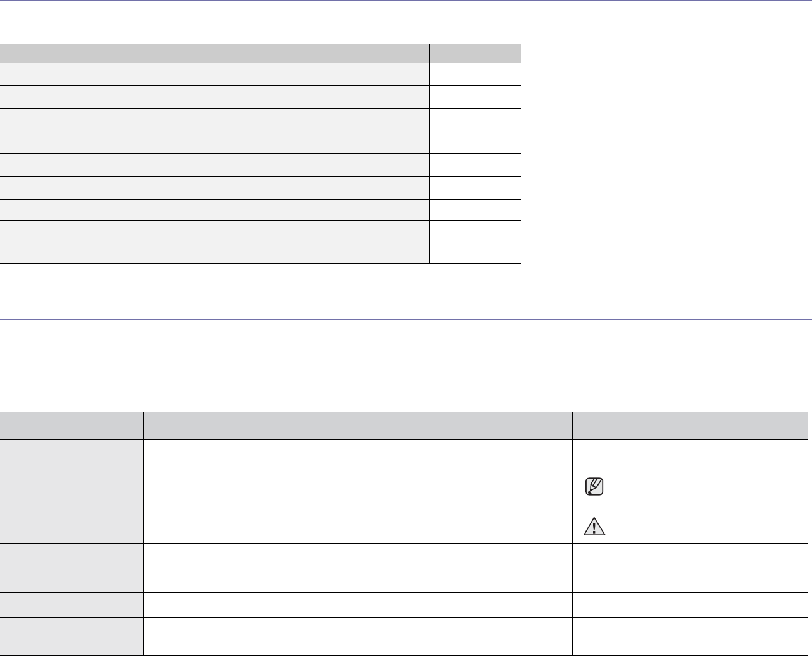
Task: Click the upper table's first wide data cell
Action: [215, 75]
